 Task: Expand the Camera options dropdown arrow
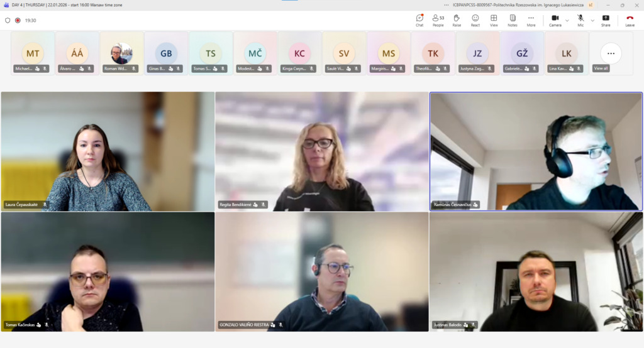pyautogui.click(x=567, y=20)
